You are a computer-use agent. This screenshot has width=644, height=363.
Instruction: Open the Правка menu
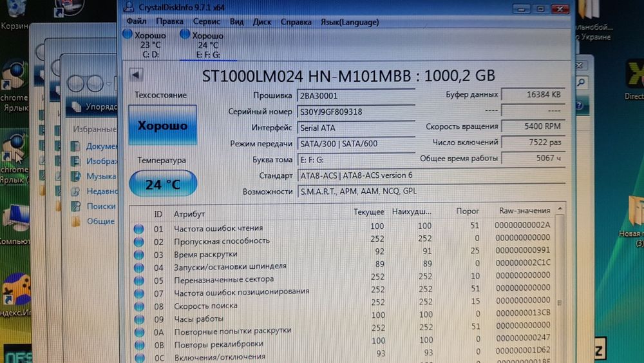pos(169,22)
